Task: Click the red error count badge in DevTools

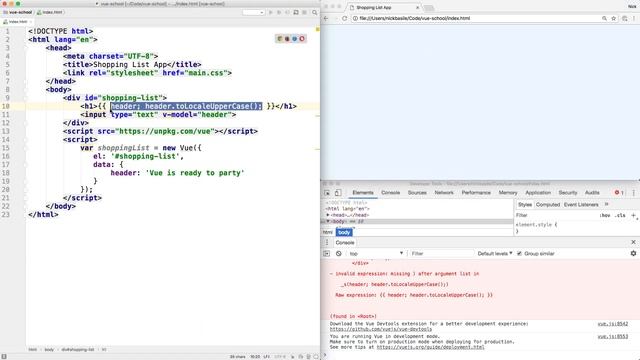Action: (x=619, y=193)
